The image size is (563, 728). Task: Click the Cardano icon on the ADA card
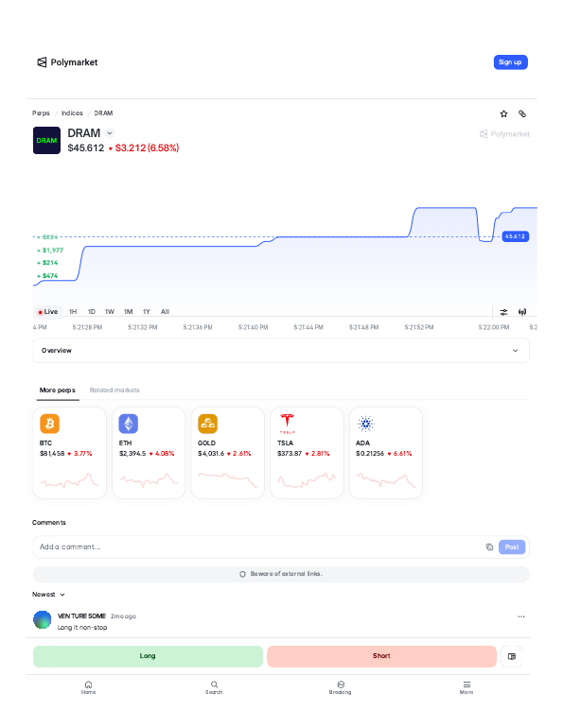[x=365, y=424]
